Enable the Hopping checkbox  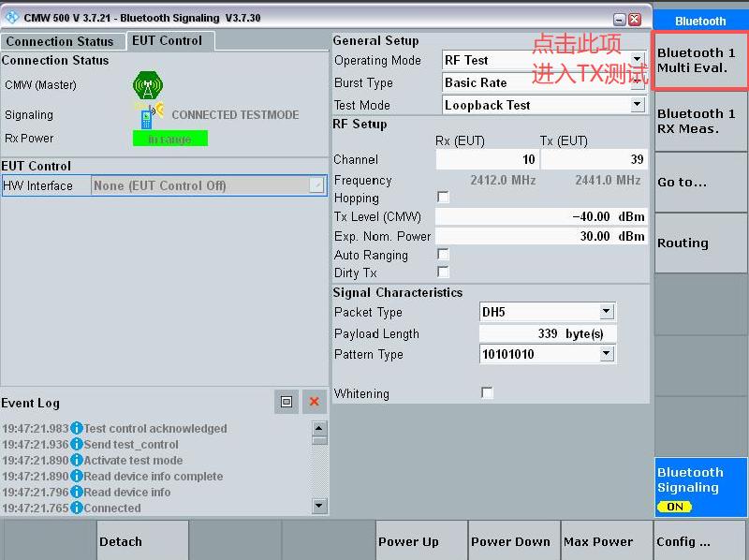[443, 197]
